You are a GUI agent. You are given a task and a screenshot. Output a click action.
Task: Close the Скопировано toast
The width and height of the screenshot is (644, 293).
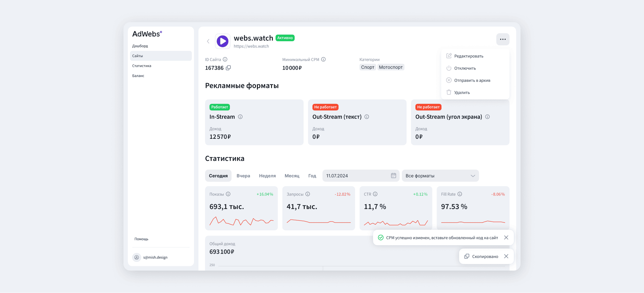point(506,256)
